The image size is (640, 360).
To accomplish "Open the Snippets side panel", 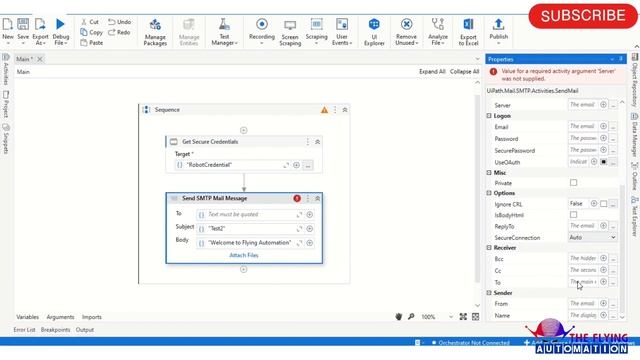I will (6, 138).
